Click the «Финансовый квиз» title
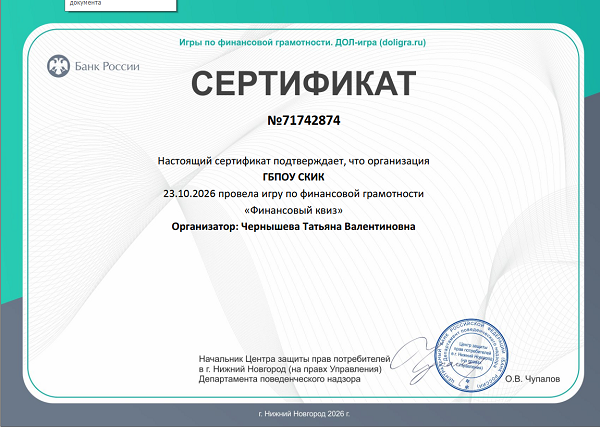The height and width of the screenshot is (427, 600). click(293, 210)
